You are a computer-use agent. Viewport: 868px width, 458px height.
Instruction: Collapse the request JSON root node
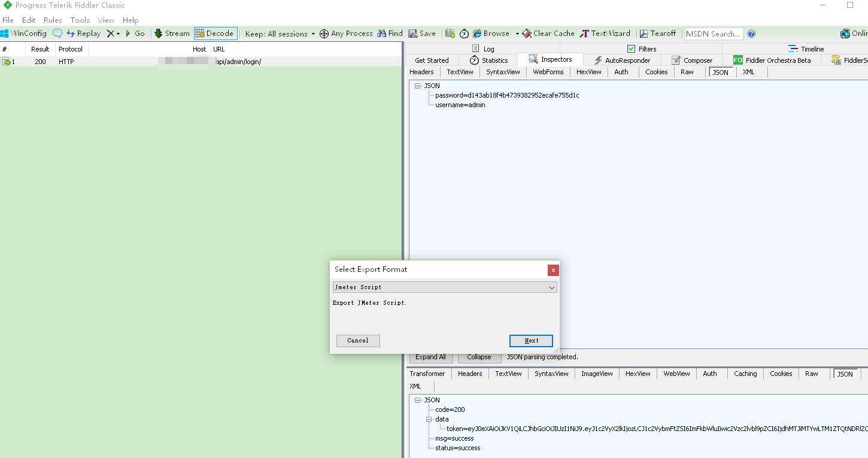(418, 86)
